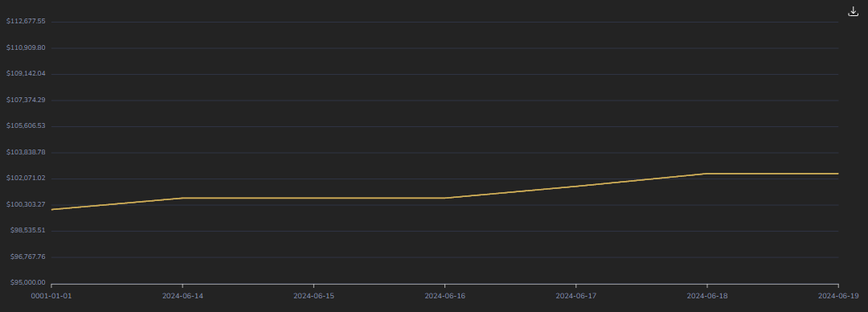
Task: Select the $102,071.02 axis label
Action: 26,178
